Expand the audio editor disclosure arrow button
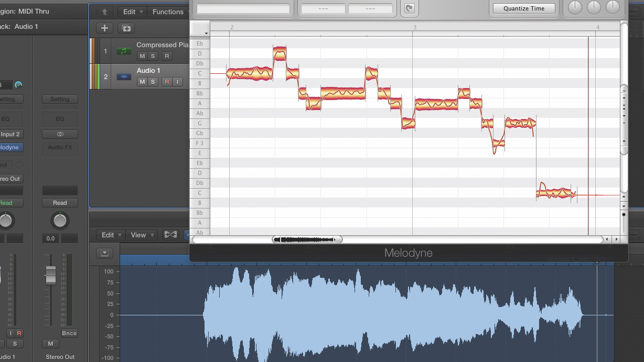This screenshot has width=644, height=362. pyautogui.click(x=105, y=253)
